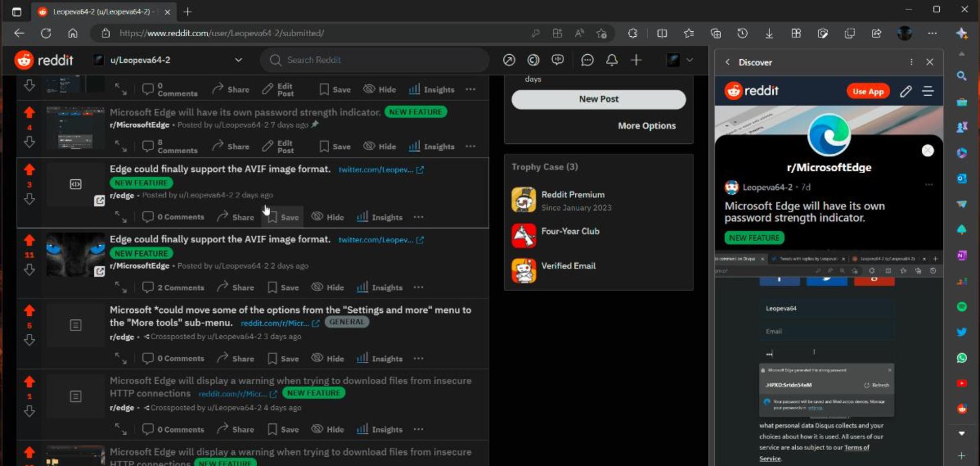The height and width of the screenshot is (466, 980).
Task: Open WhatsApp in Edge sidebar
Action: (x=962, y=358)
